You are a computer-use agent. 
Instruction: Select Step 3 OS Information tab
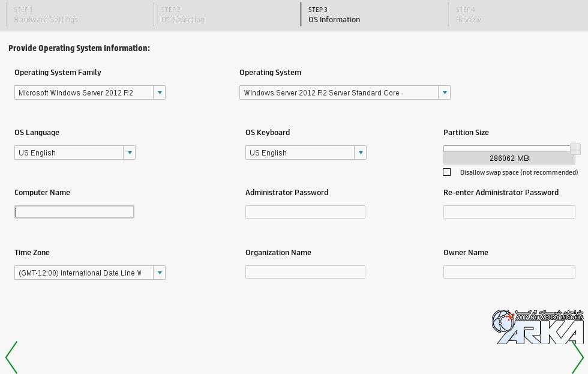pyautogui.click(x=334, y=14)
